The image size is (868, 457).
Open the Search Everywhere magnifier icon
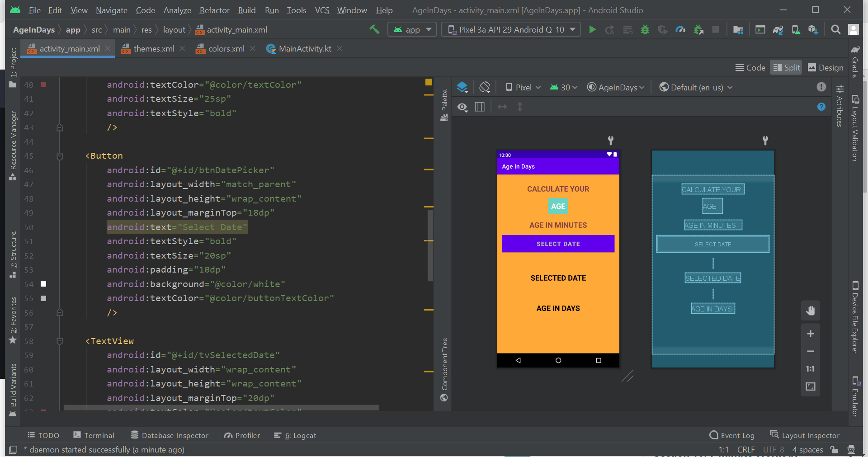(x=836, y=30)
